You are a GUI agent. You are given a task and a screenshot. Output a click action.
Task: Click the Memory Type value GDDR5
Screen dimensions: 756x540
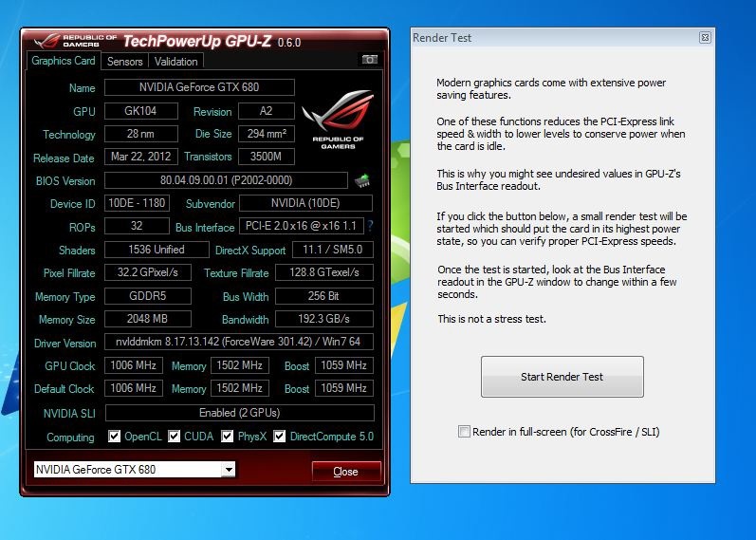click(148, 296)
